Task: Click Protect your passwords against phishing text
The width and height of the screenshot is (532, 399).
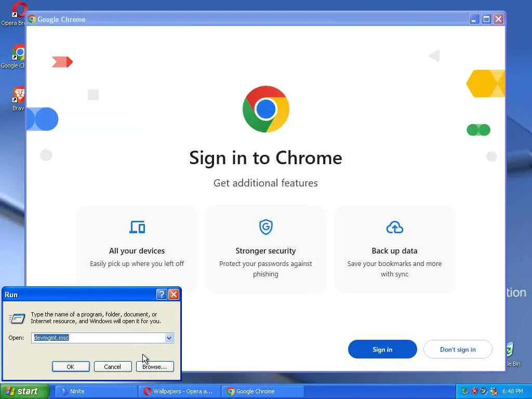Action: pyautogui.click(x=265, y=269)
